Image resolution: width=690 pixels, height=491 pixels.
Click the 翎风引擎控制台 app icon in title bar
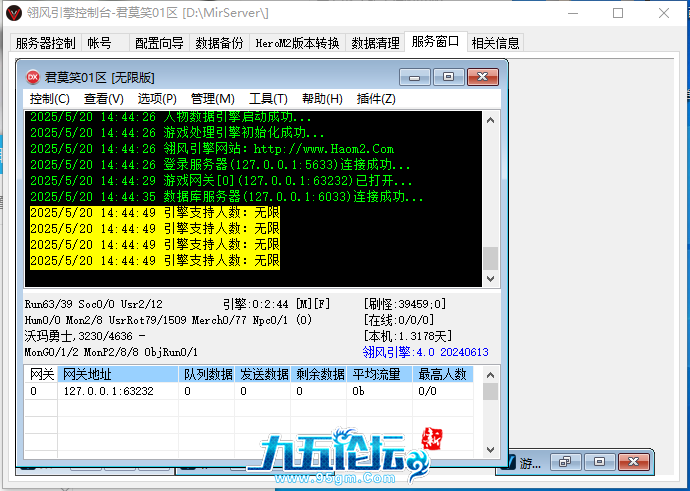pyautogui.click(x=14, y=13)
